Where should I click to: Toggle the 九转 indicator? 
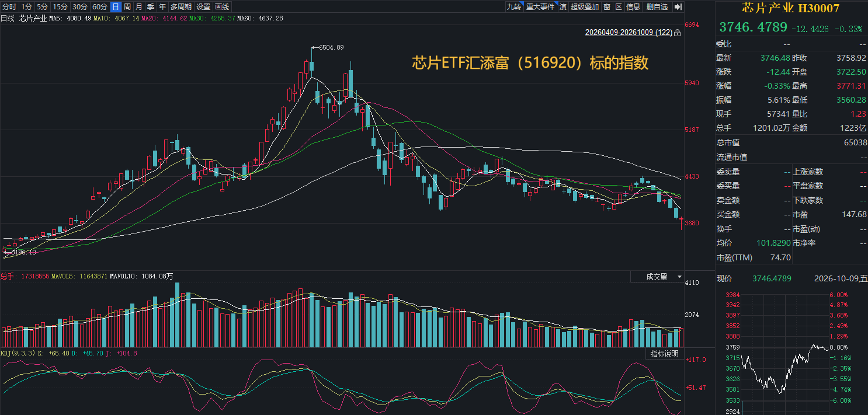coord(514,7)
